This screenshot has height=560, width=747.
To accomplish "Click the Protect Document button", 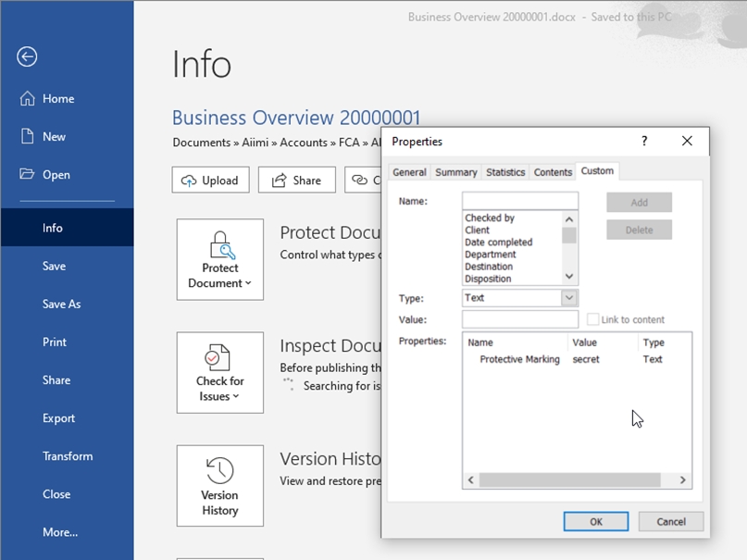I will pyautogui.click(x=220, y=260).
